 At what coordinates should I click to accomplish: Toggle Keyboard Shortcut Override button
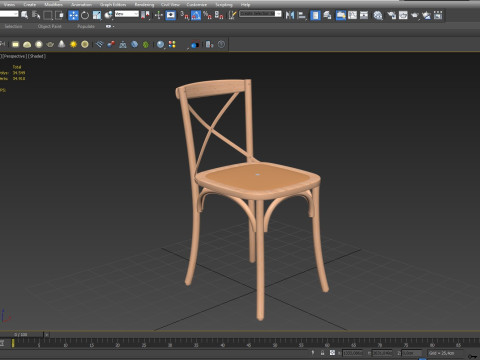171,15
